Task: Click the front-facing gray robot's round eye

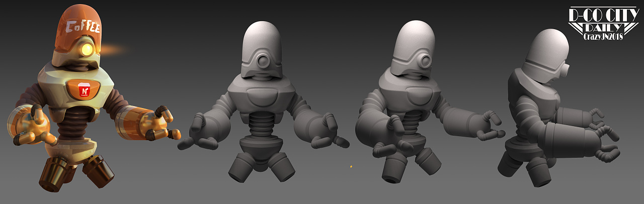Action: [262, 62]
